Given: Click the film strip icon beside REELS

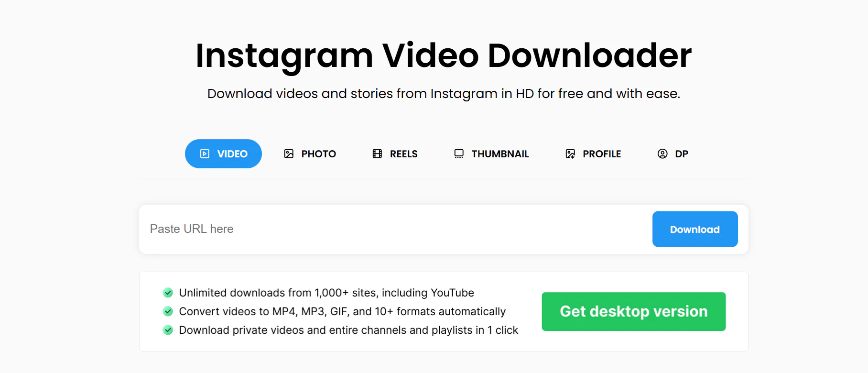Looking at the screenshot, I should [x=377, y=154].
